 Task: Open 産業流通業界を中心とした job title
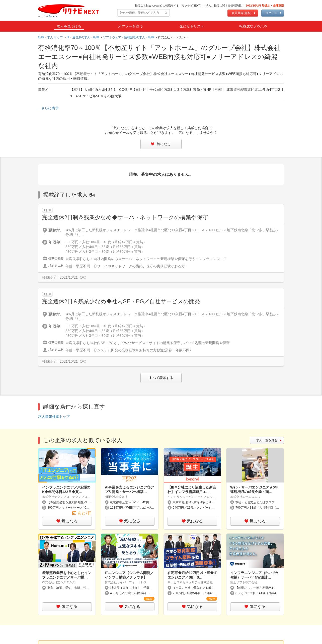(67, 575)
